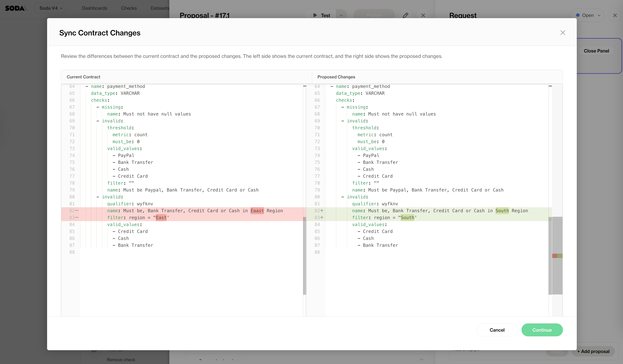Open the Dashboards tab
This screenshot has width=623, height=364.
coord(94,8)
